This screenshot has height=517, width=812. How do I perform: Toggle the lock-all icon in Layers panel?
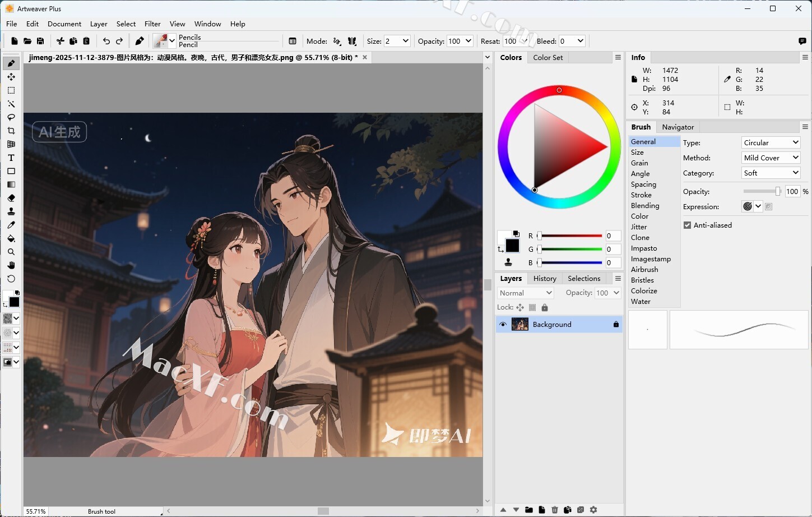tap(545, 307)
